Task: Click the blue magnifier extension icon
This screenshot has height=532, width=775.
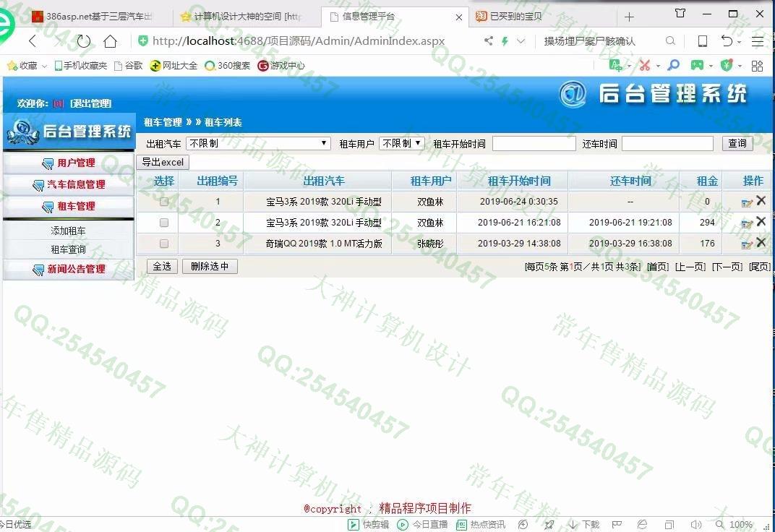Action: [673, 65]
